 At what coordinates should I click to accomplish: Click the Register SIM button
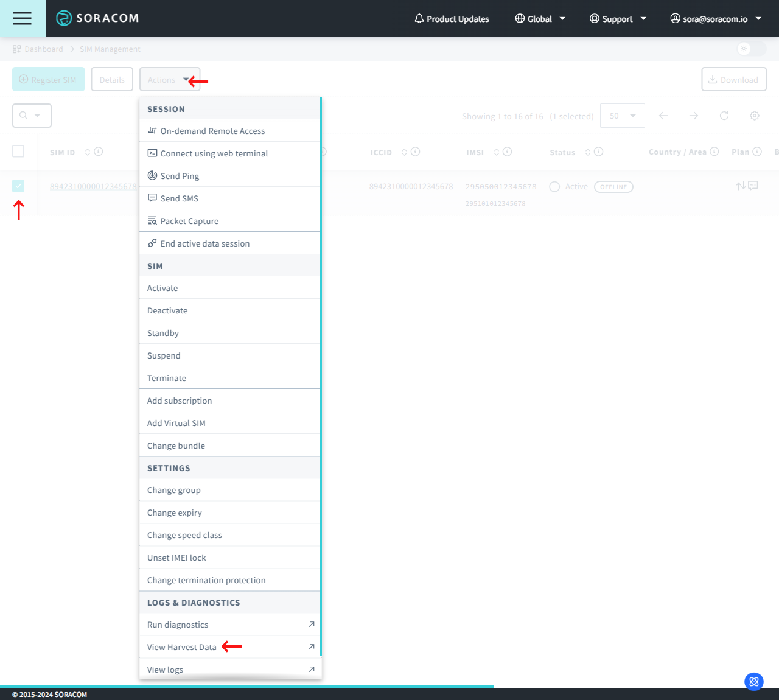[48, 80]
